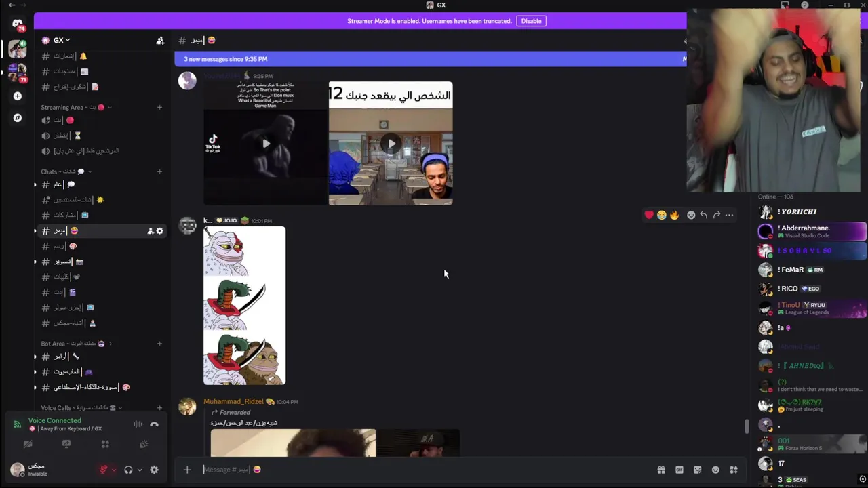The height and width of the screenshot is (488, 868).
Task: React with laughing tears emoji
Action: 661,215
